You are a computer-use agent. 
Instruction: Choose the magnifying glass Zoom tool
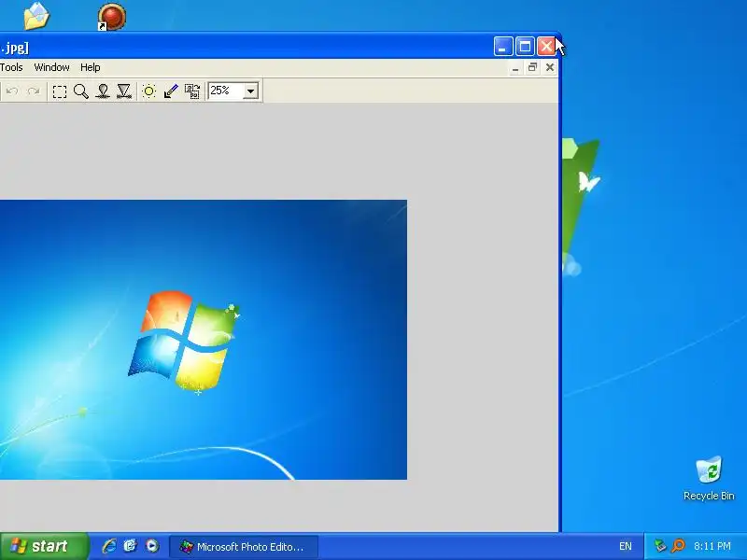point(81,91)
